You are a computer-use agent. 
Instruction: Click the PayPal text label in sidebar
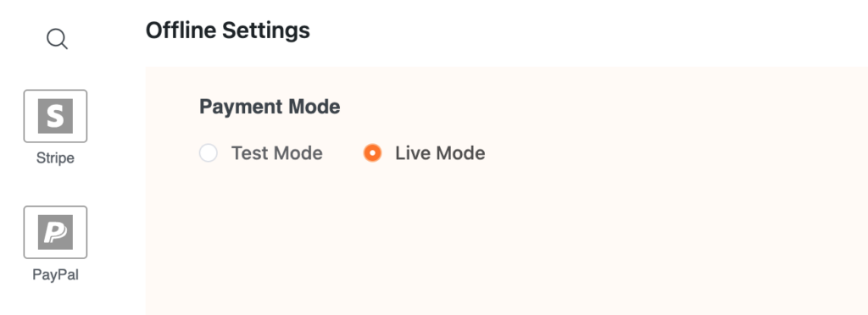click(55, 274)
